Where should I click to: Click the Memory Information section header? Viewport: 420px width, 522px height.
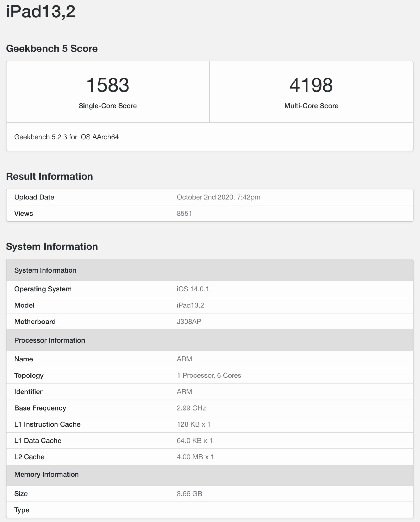click(x=209, y=475)
